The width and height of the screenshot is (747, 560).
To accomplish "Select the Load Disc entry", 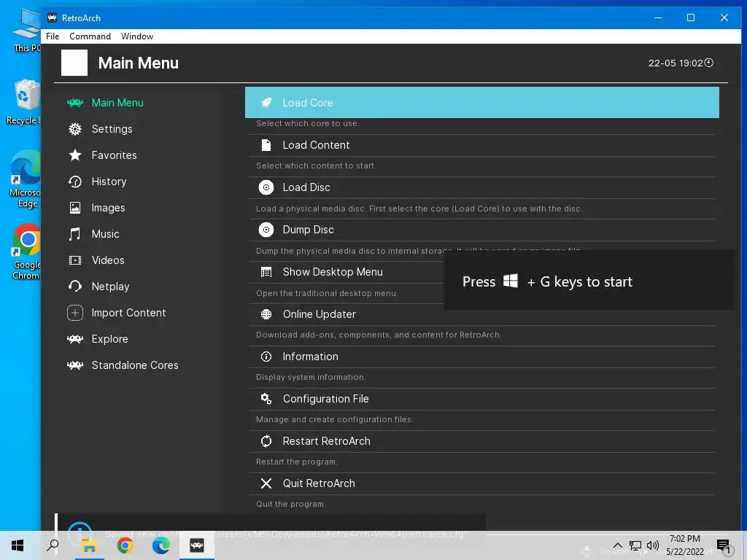I will pyautogui.click(x=481, y=187).
